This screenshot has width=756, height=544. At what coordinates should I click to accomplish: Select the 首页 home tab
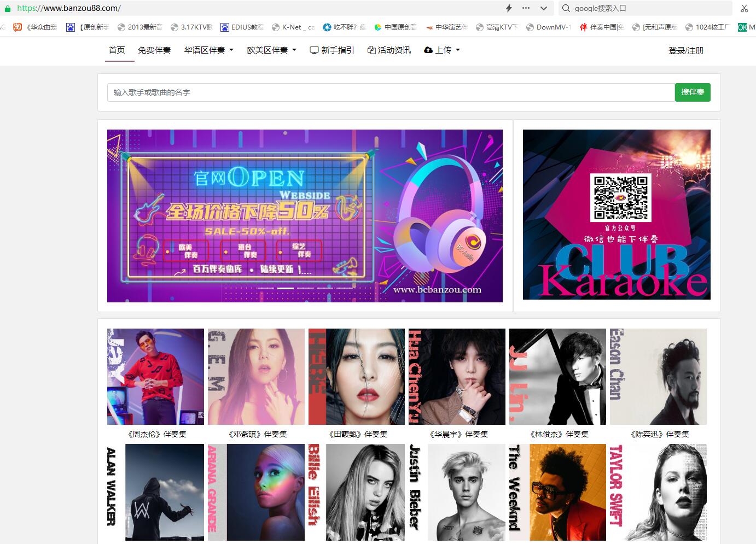click(x=117, y=50)
